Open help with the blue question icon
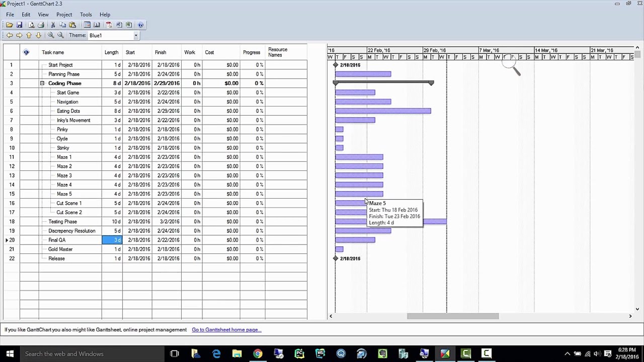Viewport: 644px width, 362px height. point(140,25)
